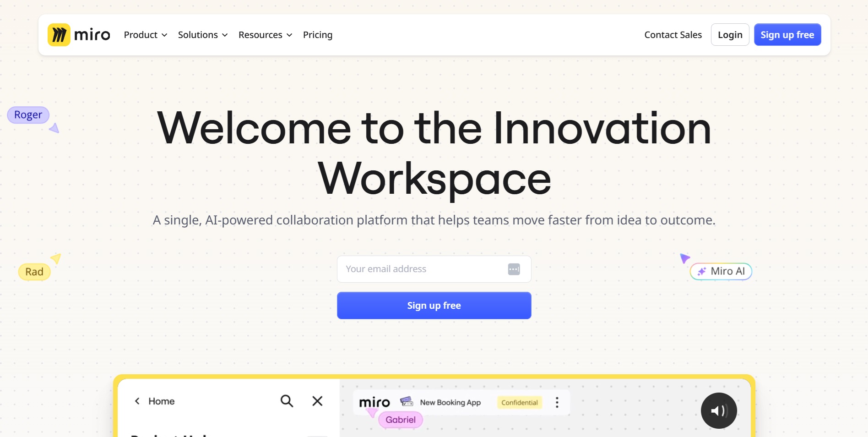868x437 pixels.
Task: Click the password manager icon in email field
Action: click(x=514, y=269)
